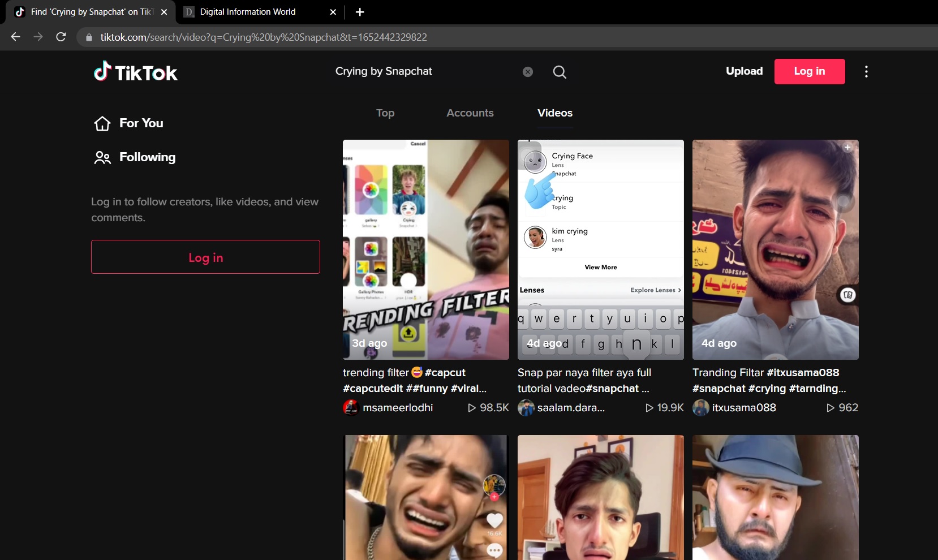Open the Snap par naya filter tutorial thumbnail
Image resolution: width=938 pixels, height=560 pixels.
[601, 249]
